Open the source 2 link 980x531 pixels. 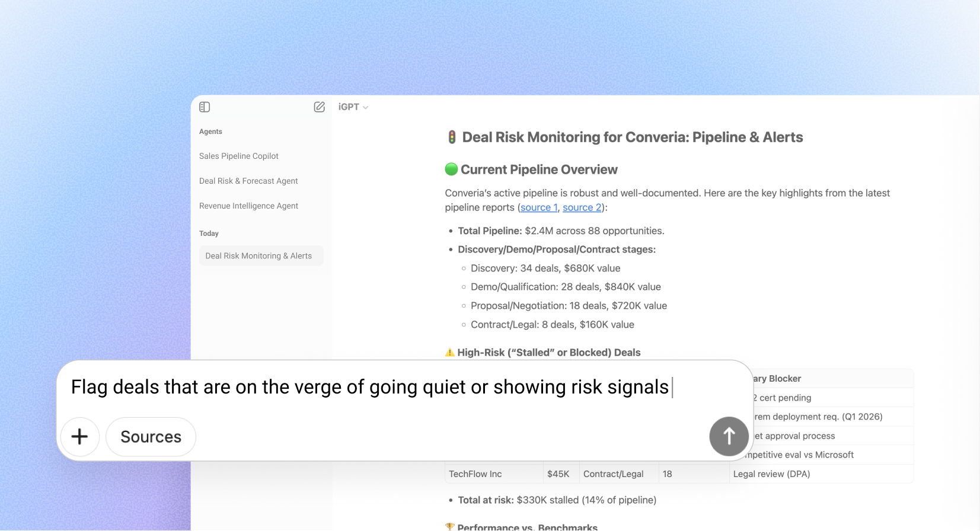pos(582,207)
